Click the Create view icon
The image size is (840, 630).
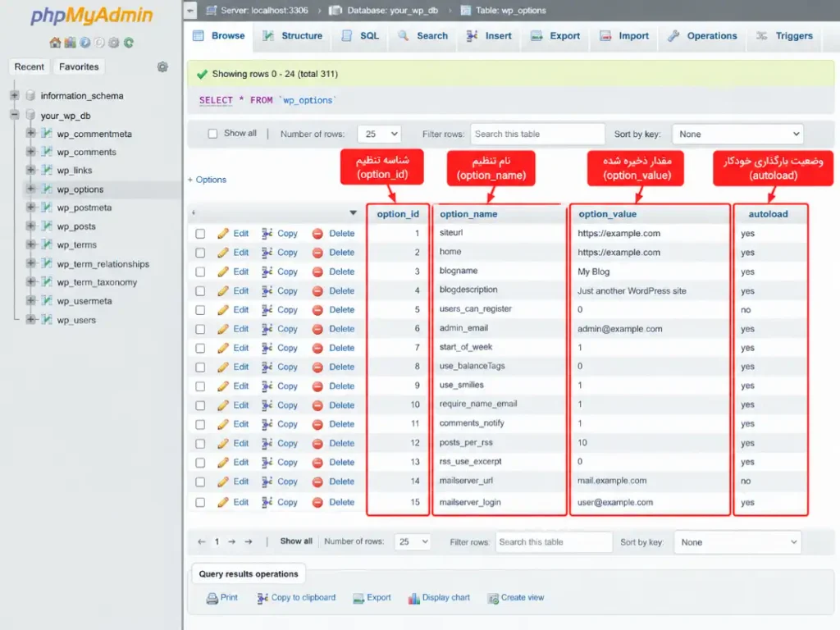tap(493, 598)
